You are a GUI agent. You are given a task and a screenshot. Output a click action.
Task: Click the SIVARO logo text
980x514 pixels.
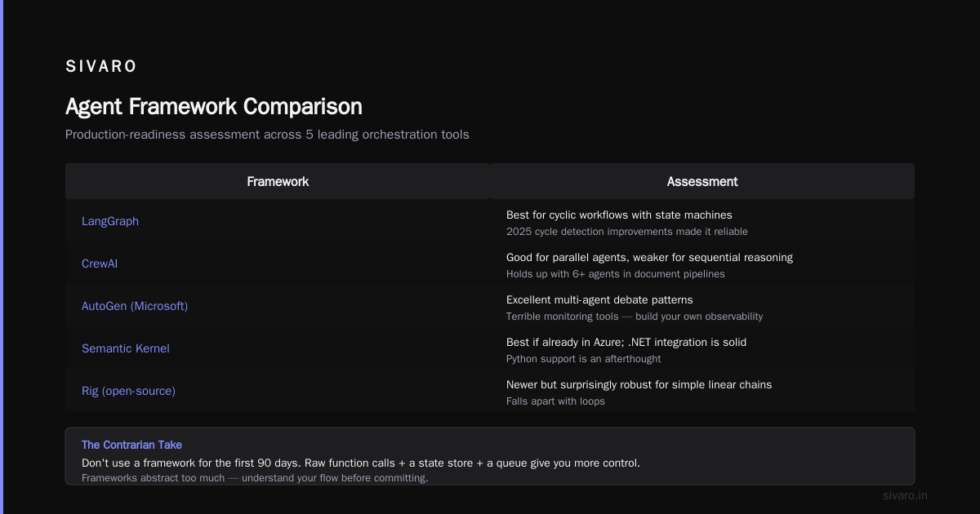click(x=101, y=67)
